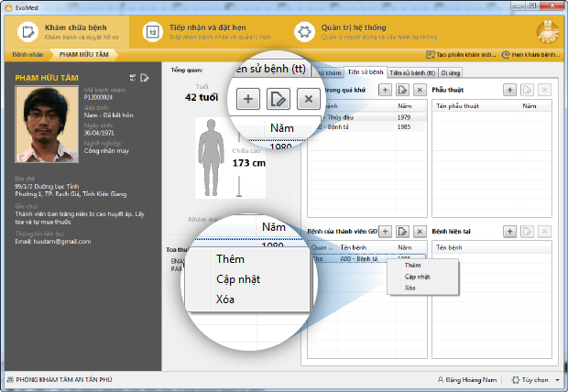This screenshot has height=392, width=568.
Task: Choose Xóa in the context menu
Action: 422,288
